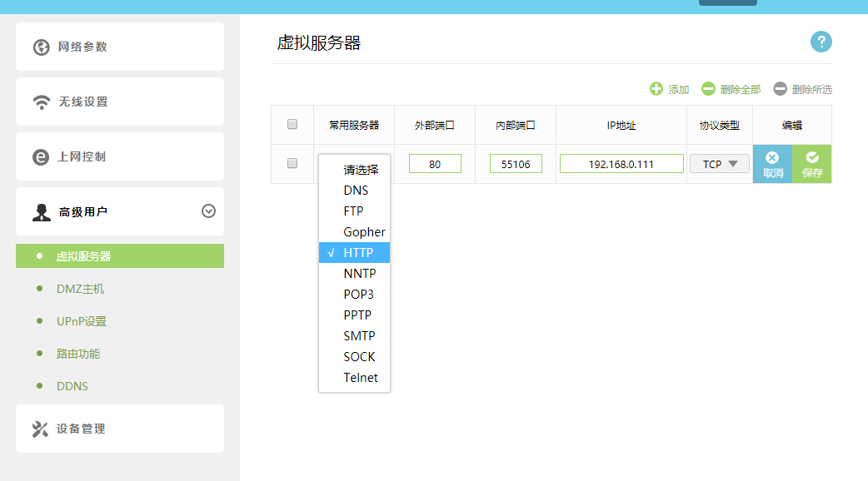This screenshot has height=481, width=868.
Task: Open the DDNS page
Action: (x=72, y=386)
